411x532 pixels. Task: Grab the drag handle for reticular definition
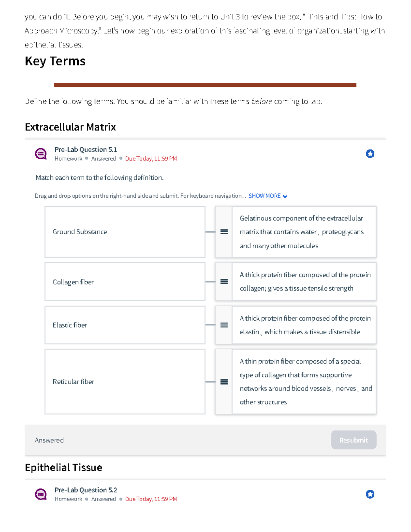click(224, 382)
